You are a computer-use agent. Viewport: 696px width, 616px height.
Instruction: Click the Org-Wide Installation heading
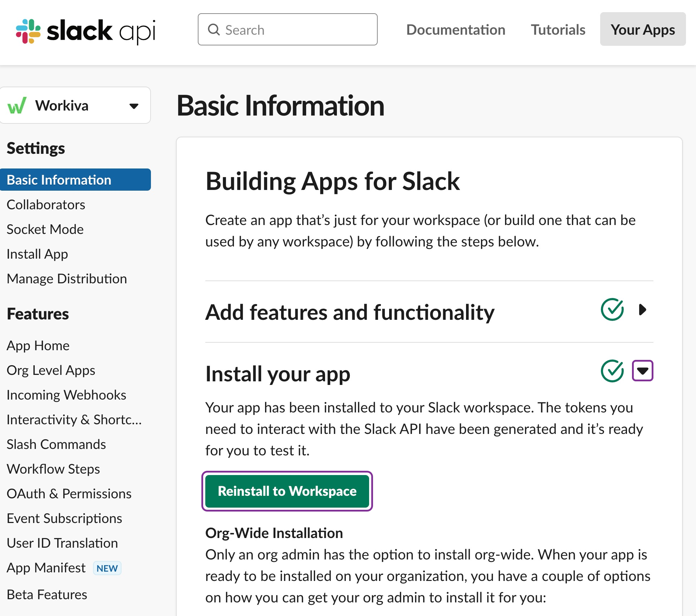click(x=274, y=533)
